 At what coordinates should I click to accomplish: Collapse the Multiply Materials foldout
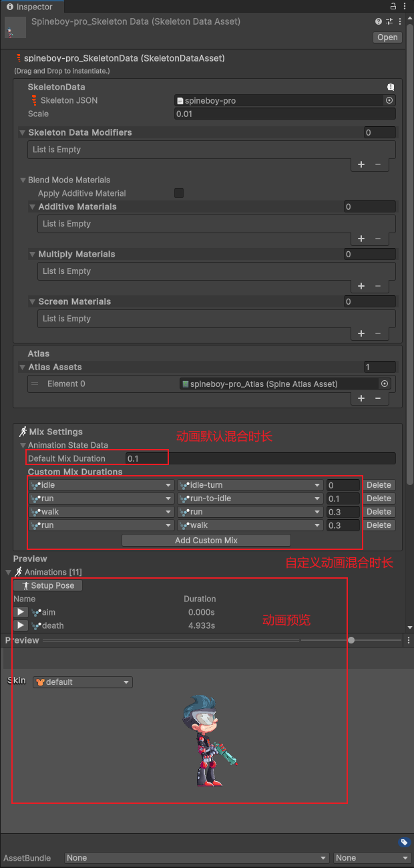click(33, 254)
